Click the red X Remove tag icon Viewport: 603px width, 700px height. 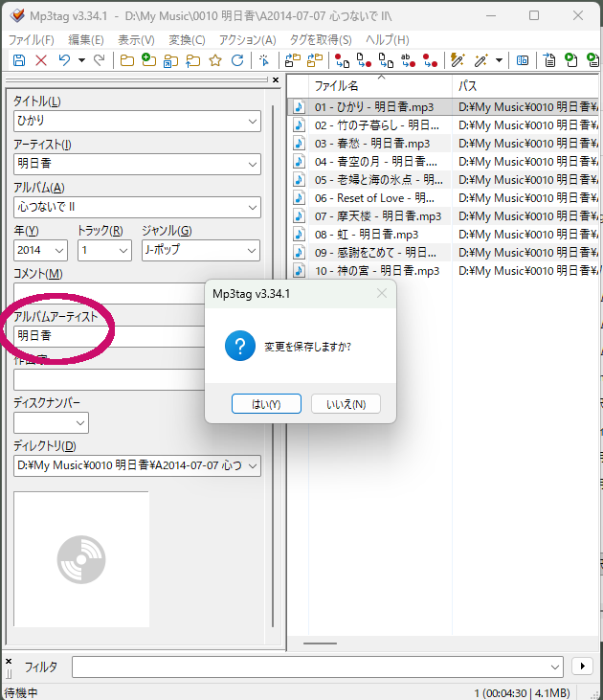[41, 59]
